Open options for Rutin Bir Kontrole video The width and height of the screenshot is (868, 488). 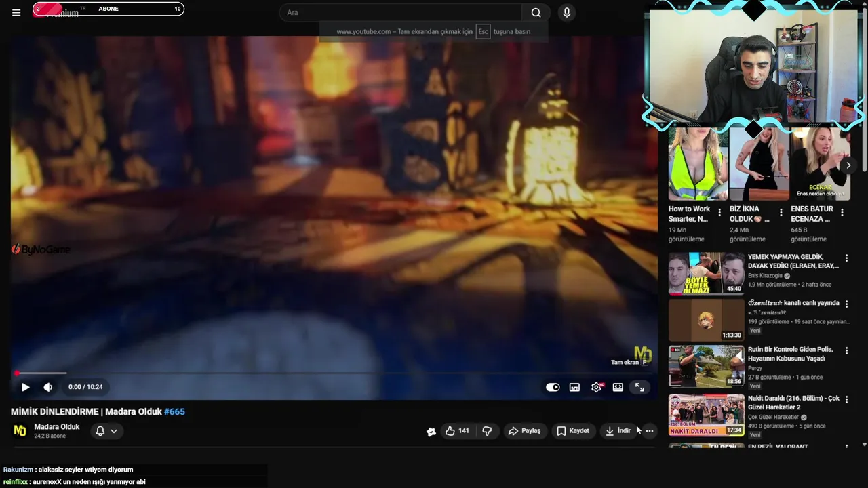coord(846,350)
